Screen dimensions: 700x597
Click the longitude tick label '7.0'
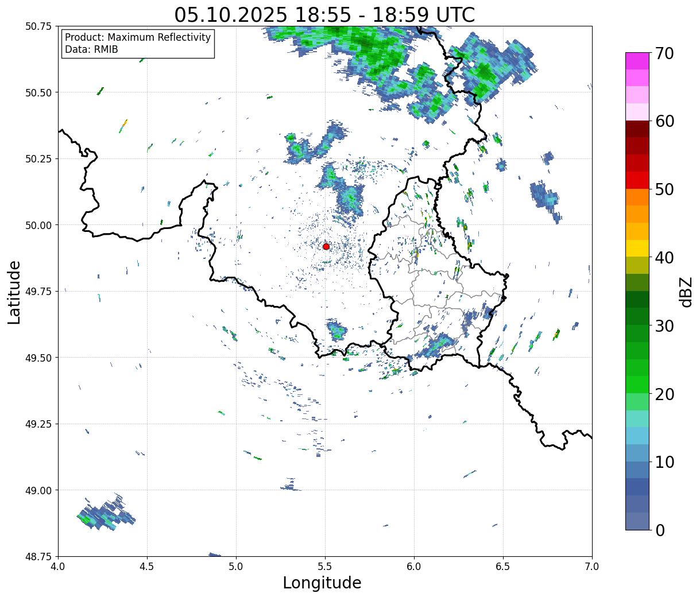click(592, 567)
